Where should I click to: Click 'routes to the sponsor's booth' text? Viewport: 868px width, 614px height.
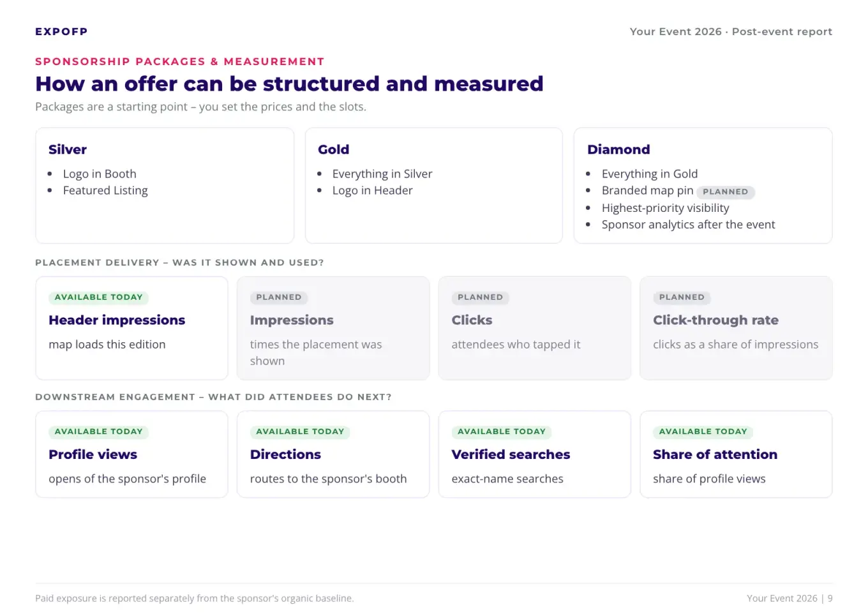pos(329,479)
